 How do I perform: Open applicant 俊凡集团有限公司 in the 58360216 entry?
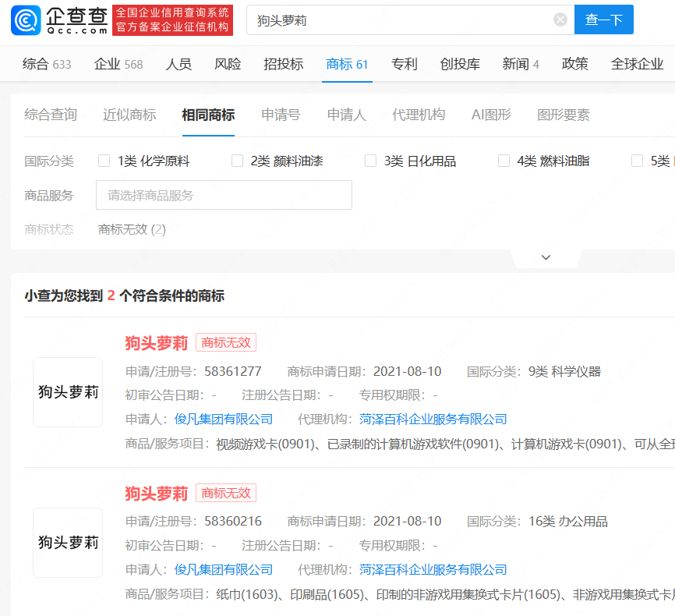click(224, 569)
